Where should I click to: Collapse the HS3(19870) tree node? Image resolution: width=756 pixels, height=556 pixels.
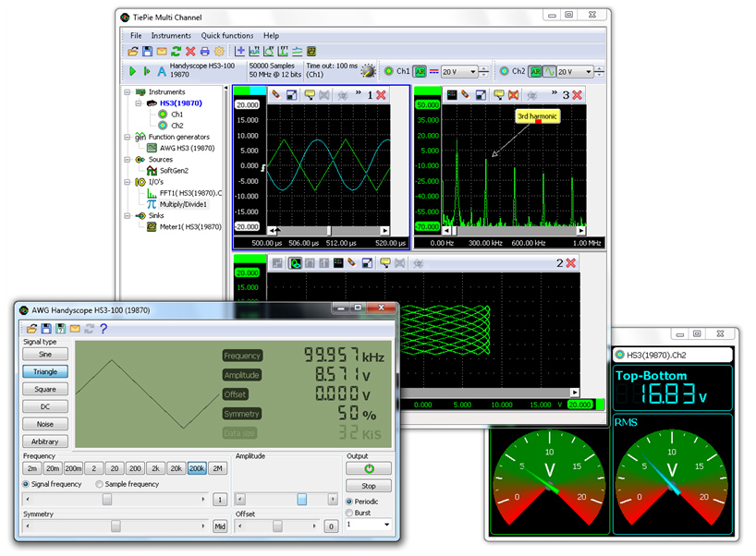[139, 103]
